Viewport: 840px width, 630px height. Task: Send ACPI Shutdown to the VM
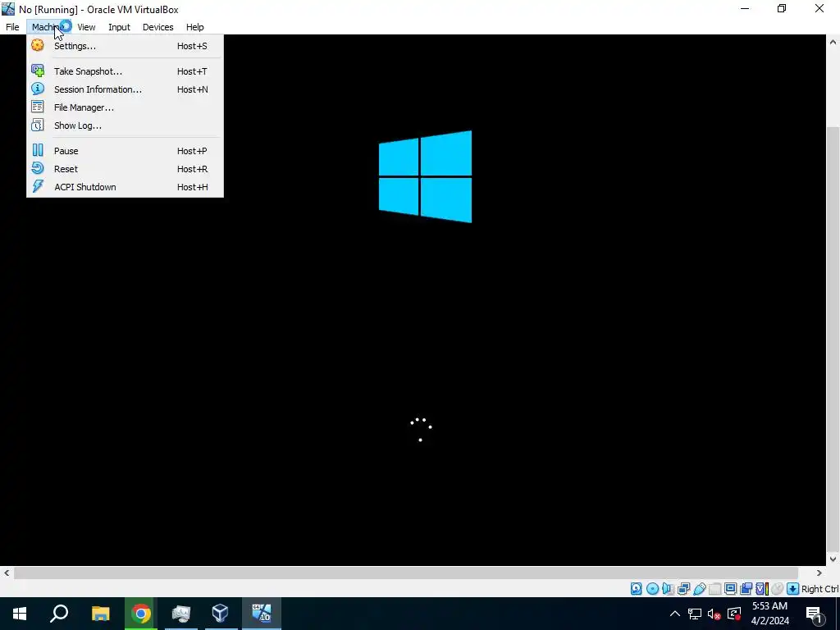point(125,187)
